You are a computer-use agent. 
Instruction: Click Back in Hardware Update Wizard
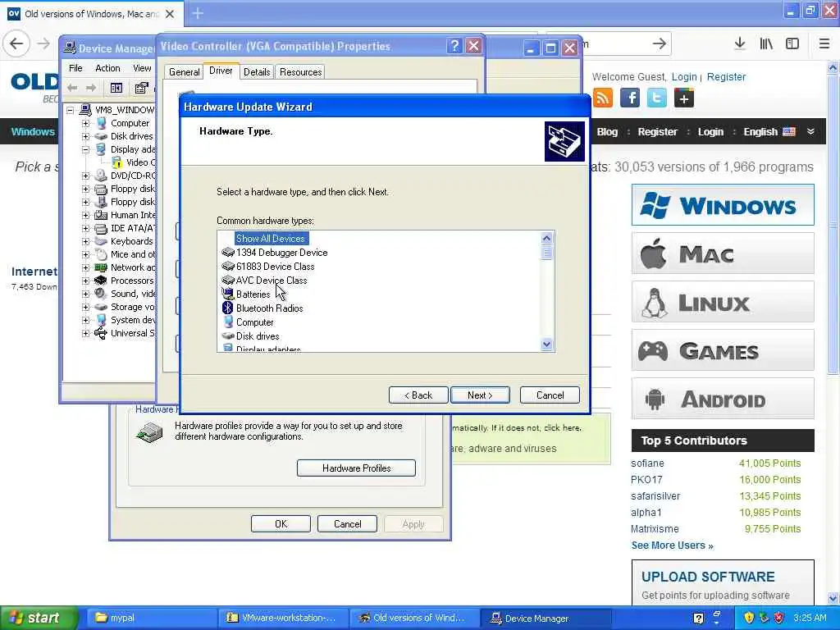click(418, 395)
